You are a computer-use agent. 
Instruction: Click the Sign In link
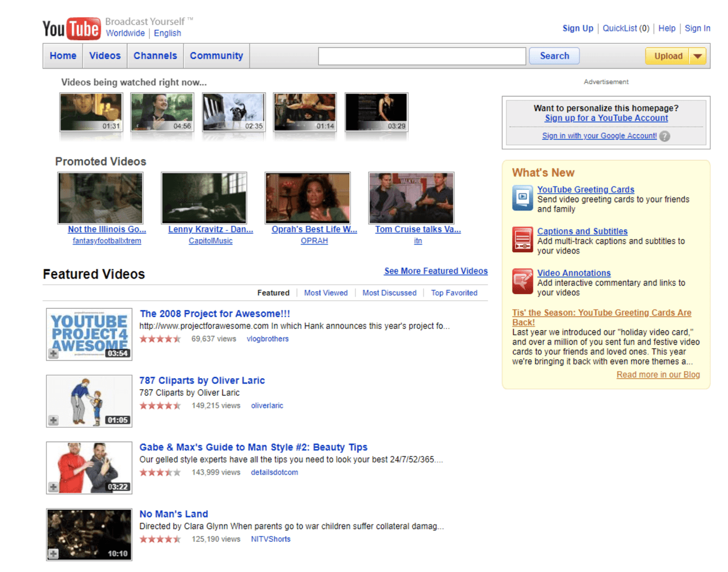pyautogui.click(x=698, y=28)
